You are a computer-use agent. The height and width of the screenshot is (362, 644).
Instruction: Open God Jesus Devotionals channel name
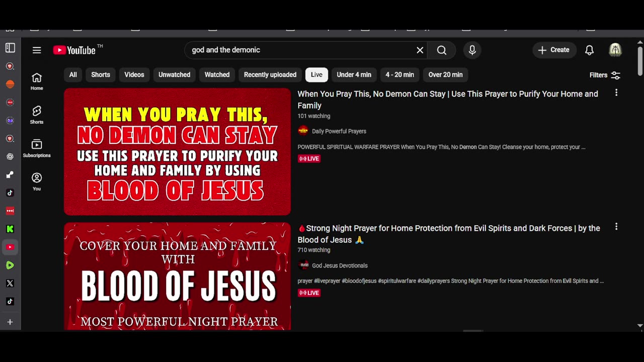click(x=340, y=265)
